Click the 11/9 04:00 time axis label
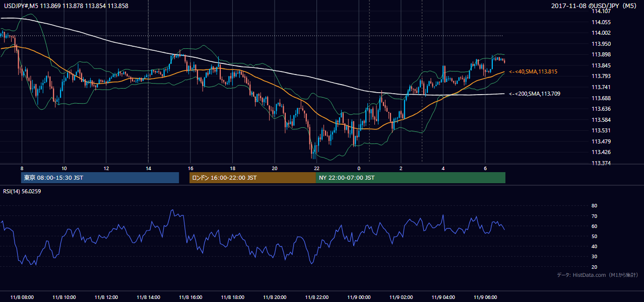 click(443, 297)
